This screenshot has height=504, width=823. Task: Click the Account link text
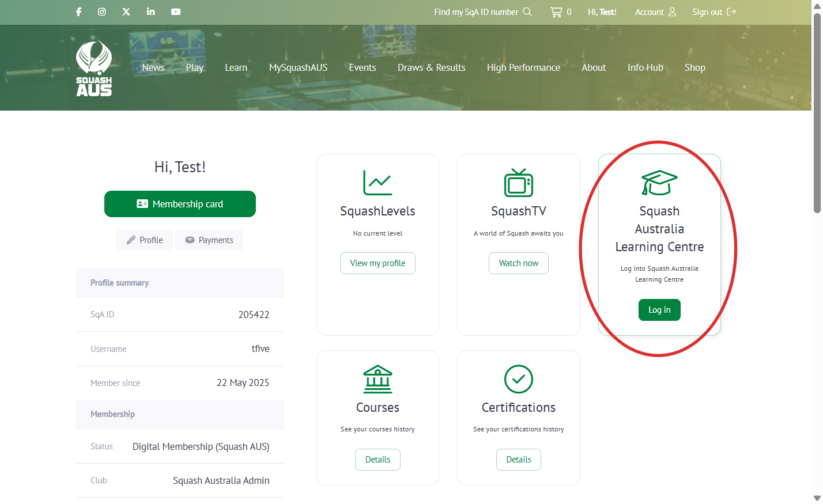[x=650, y=12]
